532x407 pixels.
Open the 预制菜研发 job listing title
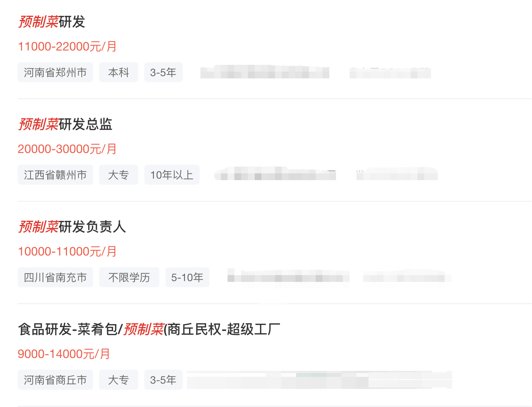pyautogui.click(x=52, y=22)
